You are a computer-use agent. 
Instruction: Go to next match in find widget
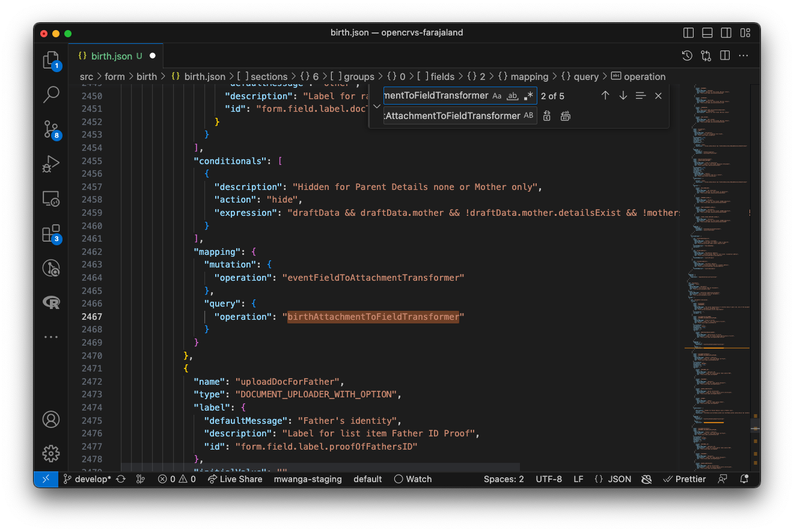pos(623,96)
